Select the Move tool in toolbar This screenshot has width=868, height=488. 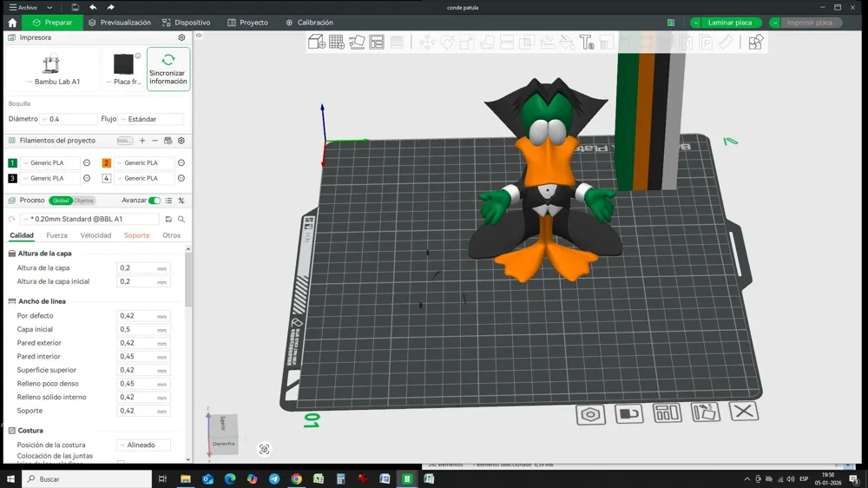[427, 42]
